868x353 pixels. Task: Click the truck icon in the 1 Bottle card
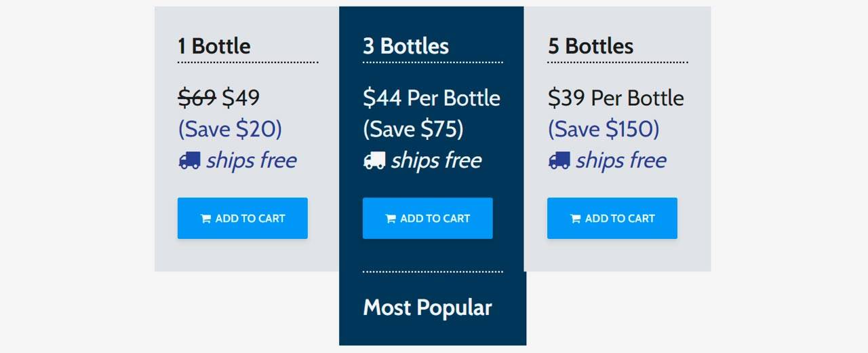[189, 160]
